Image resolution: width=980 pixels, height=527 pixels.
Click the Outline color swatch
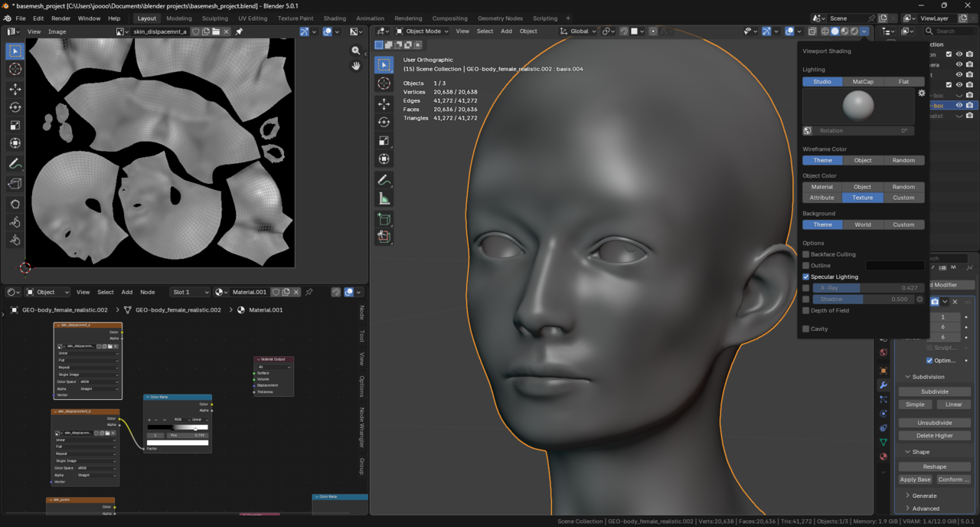pos(894,266)
